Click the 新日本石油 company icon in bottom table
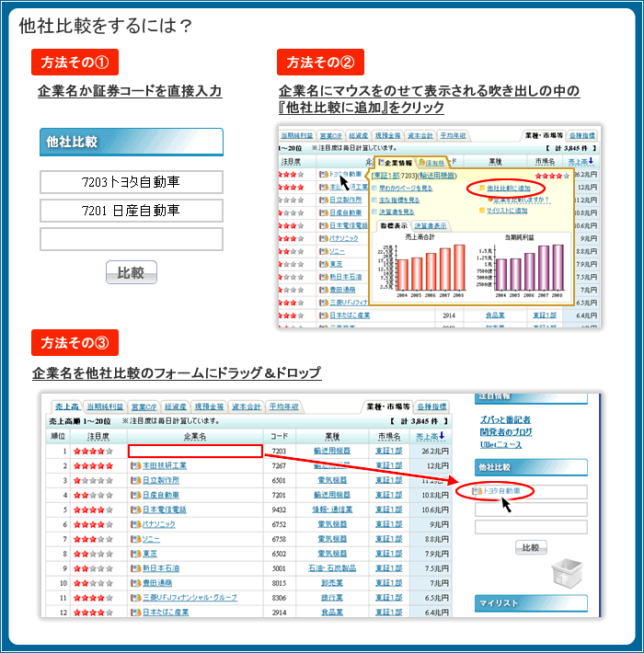Image resolution: width=644 pixels, height=653 pixels. [x=136, y=567]
